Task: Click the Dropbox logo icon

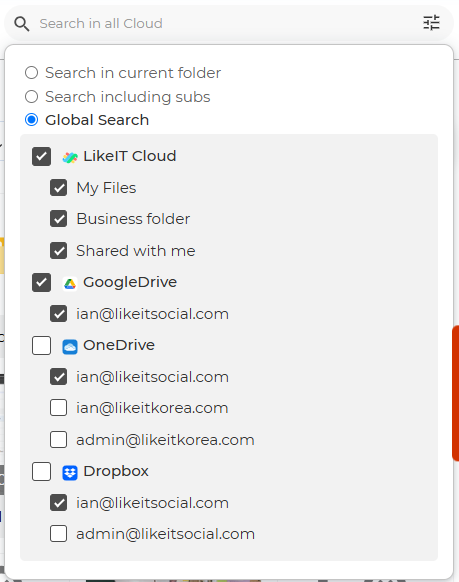Action: tap(70, 473)
